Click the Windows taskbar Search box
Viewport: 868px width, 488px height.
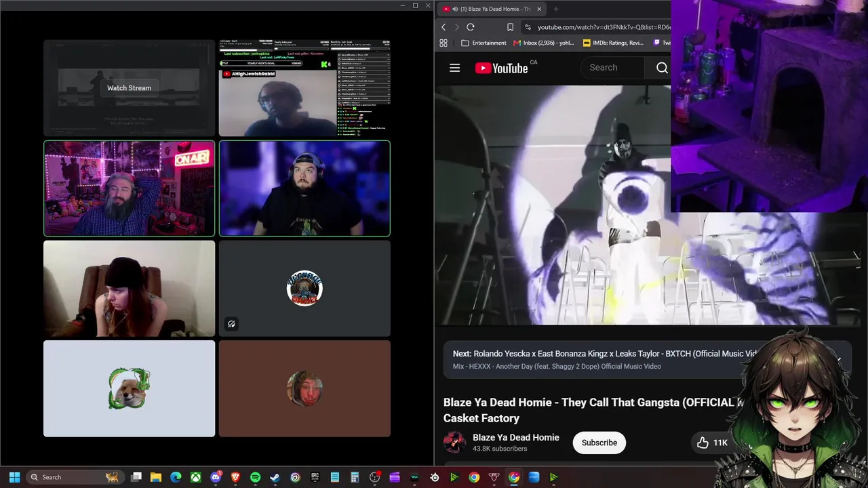tap(75, 477)
